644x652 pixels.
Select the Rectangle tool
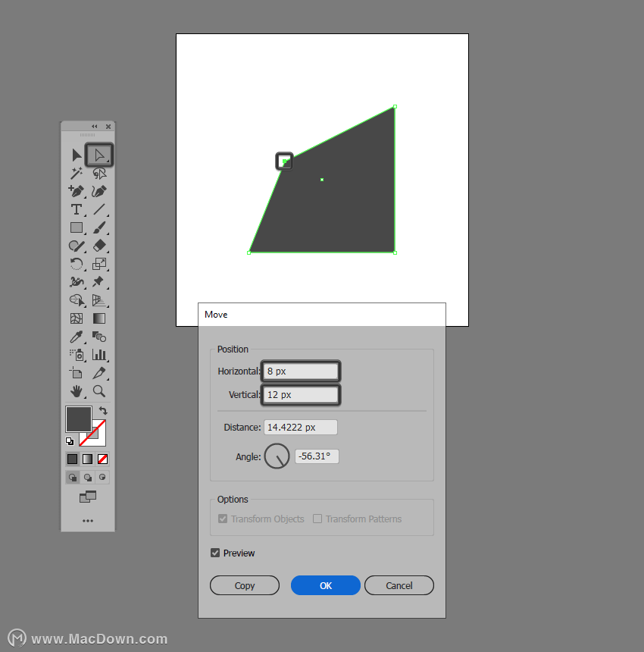tap(77, 228)
